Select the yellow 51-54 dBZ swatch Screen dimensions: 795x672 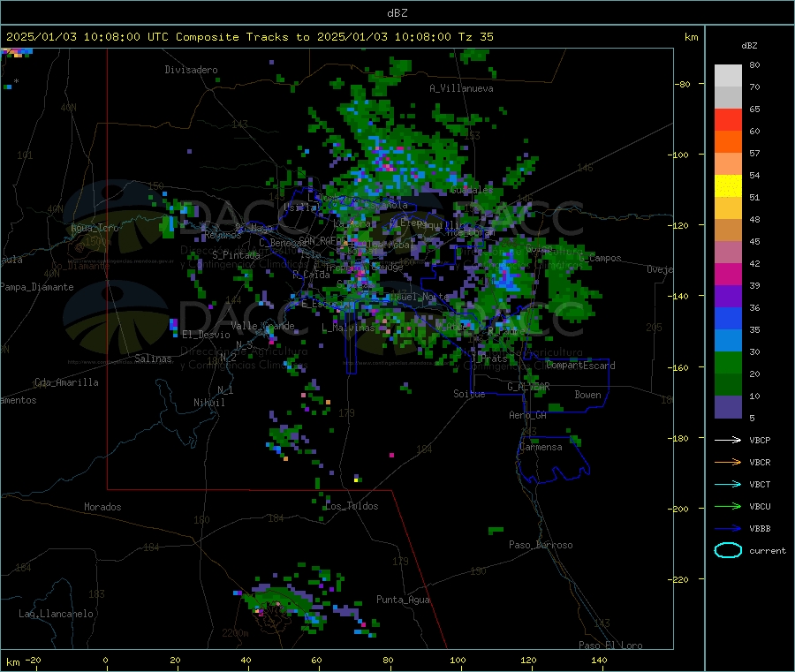click(x=728, y=186)
